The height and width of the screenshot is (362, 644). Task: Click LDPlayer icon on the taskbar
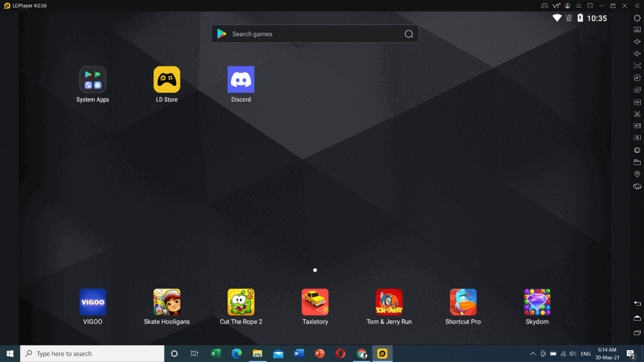(x=383, y=353)
